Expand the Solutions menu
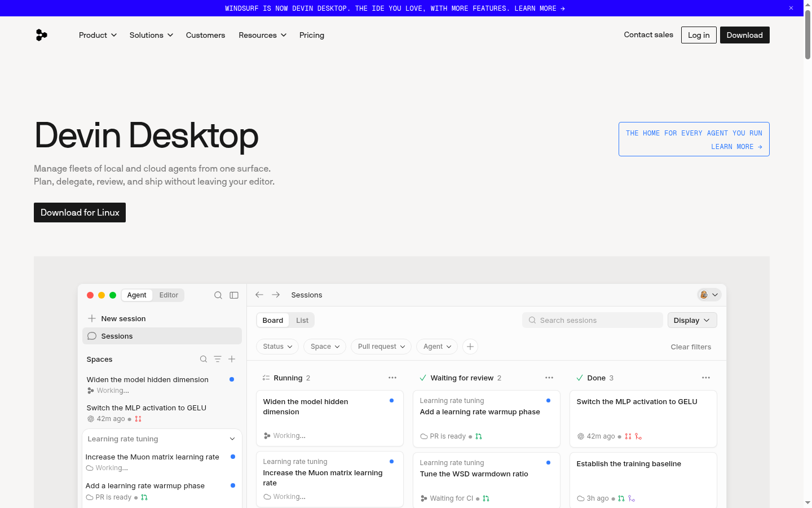The image size is (812, 508). (151, 35)
